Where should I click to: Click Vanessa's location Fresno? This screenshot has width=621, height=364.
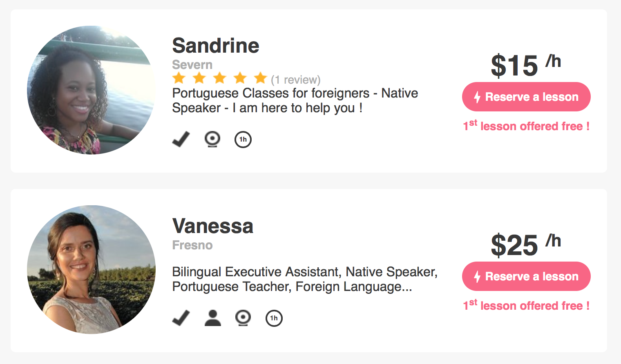(x=192, y=245)
